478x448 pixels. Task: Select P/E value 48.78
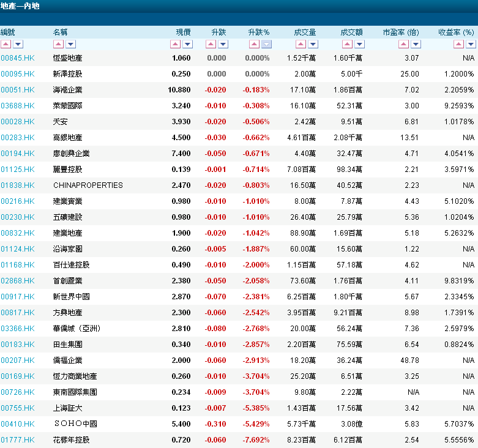409,360
